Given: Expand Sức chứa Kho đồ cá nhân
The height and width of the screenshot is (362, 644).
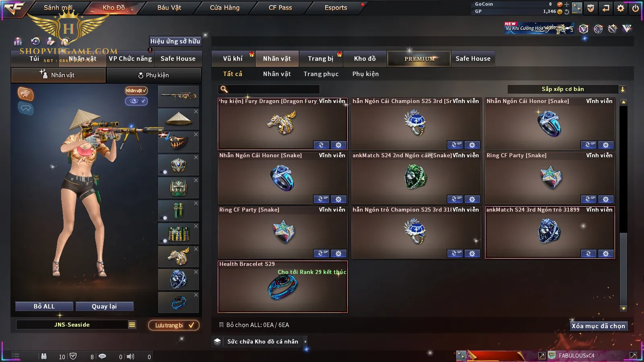Looking at the screenshot, I should tap(305, 341).
